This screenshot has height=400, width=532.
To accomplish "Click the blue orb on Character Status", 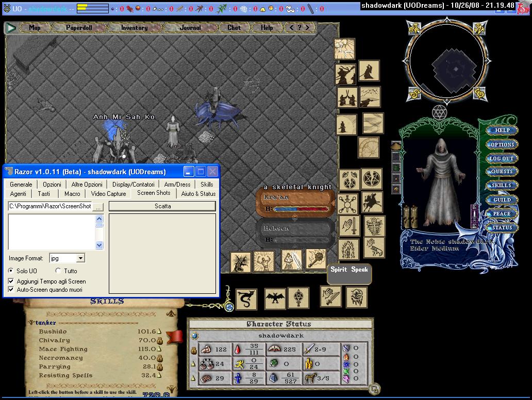I will tap(194, 336).
